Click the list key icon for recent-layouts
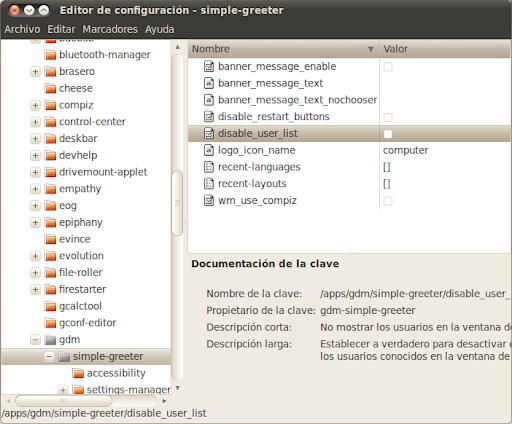Viewport: 512px width, 424px height. pyautogui.click(x=209, y=184)
